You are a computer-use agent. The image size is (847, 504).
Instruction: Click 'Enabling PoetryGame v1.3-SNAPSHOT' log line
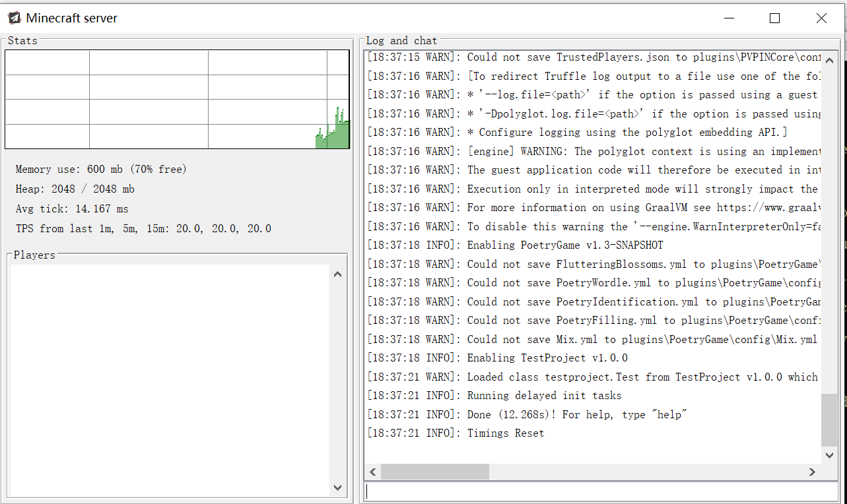click(x=515, y=245)
